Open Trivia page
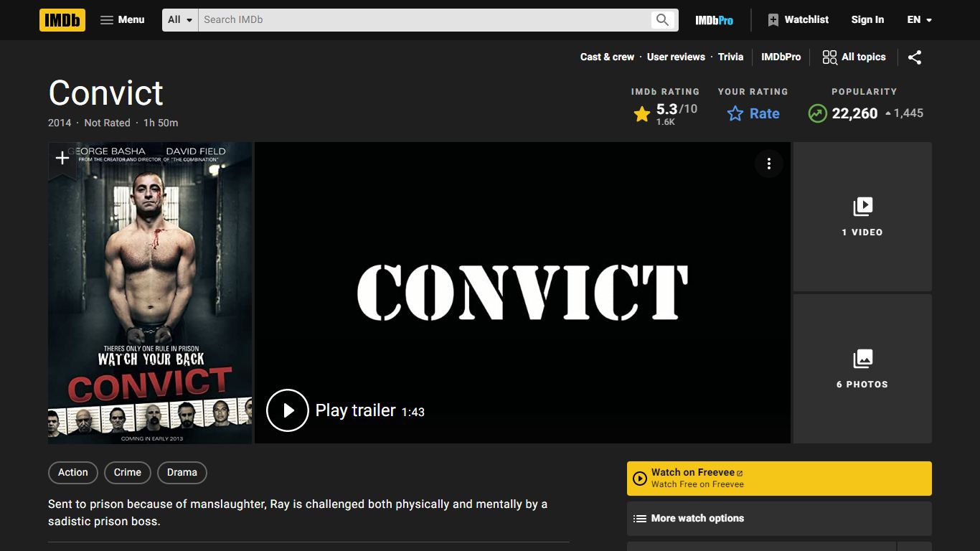 tap(730, 57)
